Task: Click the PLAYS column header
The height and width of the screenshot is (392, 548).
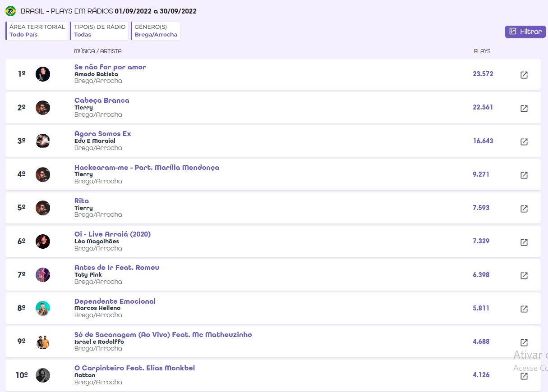Action: click(482, 51)
